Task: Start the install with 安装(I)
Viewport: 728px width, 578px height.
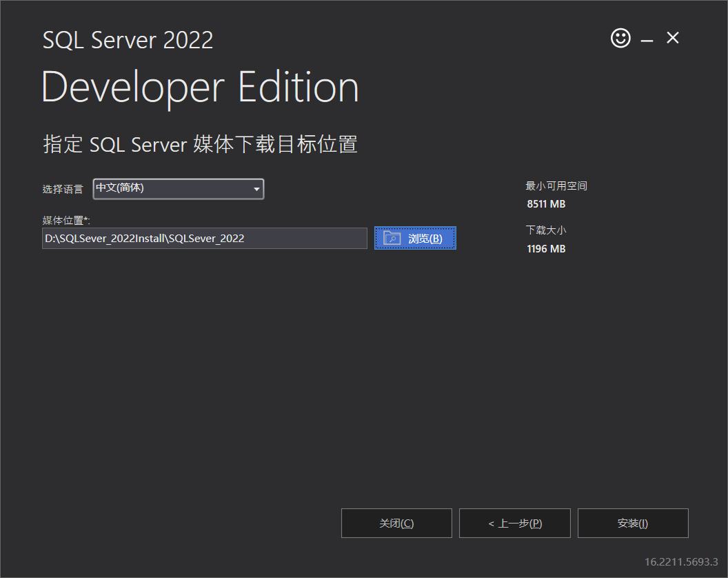Action: click(633, 524)
